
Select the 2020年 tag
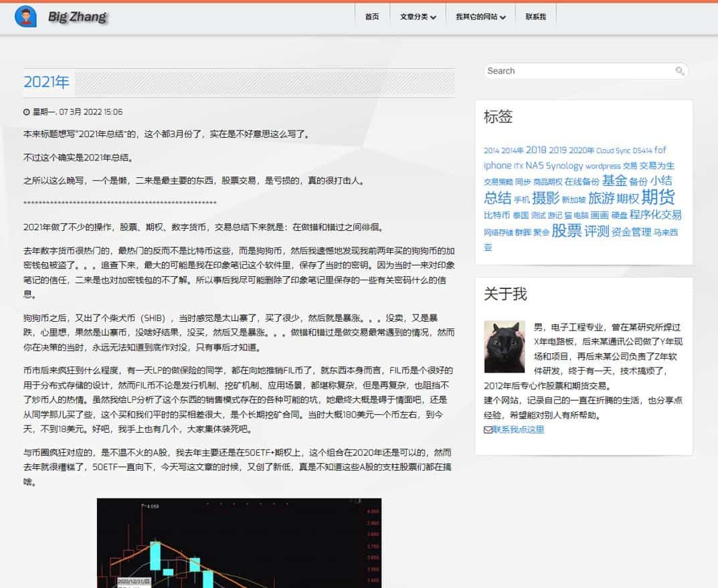581,150
